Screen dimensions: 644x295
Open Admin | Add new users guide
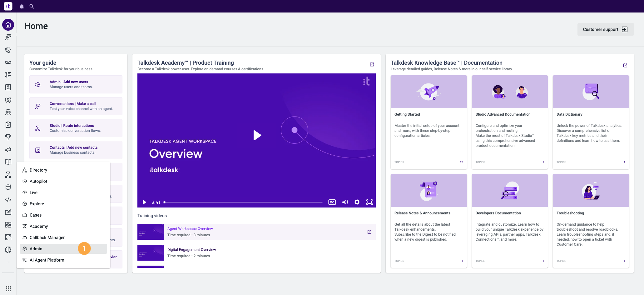click(76, 84)
